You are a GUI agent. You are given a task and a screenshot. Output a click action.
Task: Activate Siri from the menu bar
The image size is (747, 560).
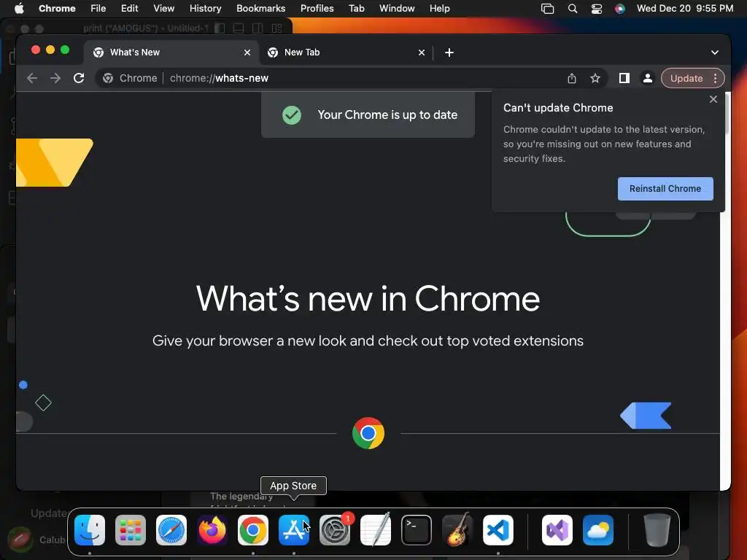click(x=620, y=9)
